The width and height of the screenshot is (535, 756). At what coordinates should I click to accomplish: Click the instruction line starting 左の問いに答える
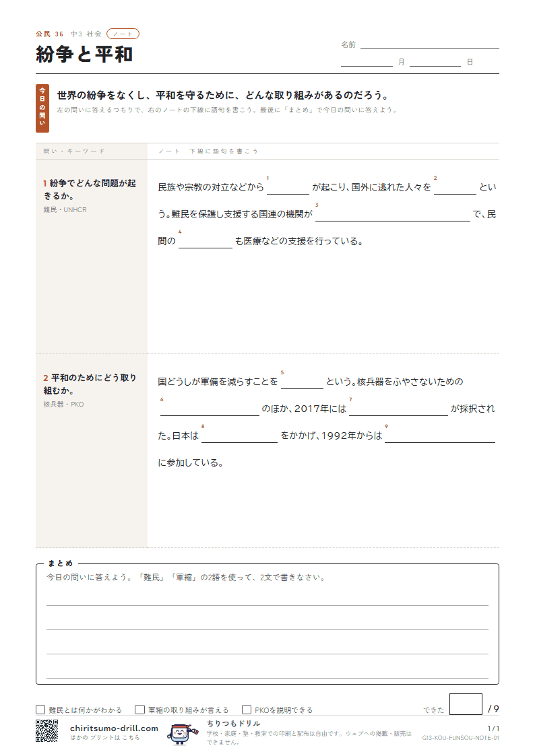pos(227,110)
